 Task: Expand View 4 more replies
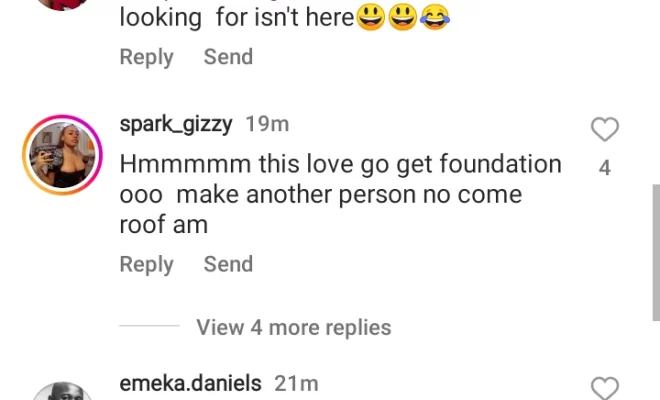293,327
